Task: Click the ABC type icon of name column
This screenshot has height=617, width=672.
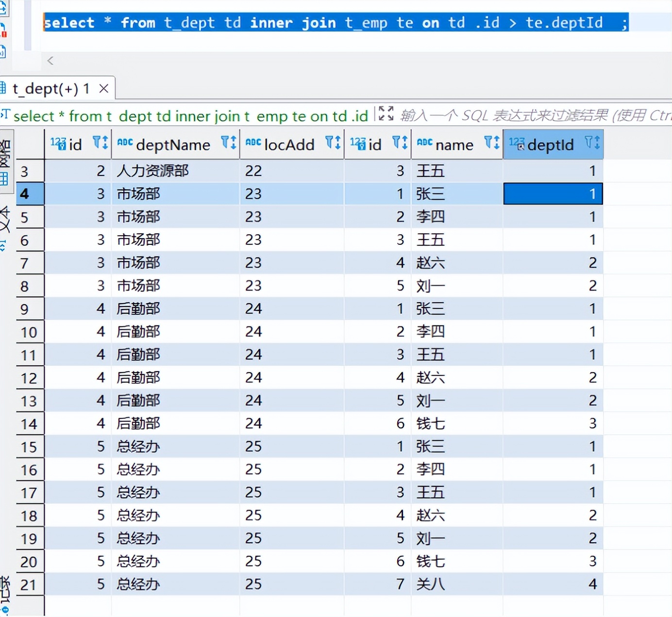Action: [x=424, y=142]
